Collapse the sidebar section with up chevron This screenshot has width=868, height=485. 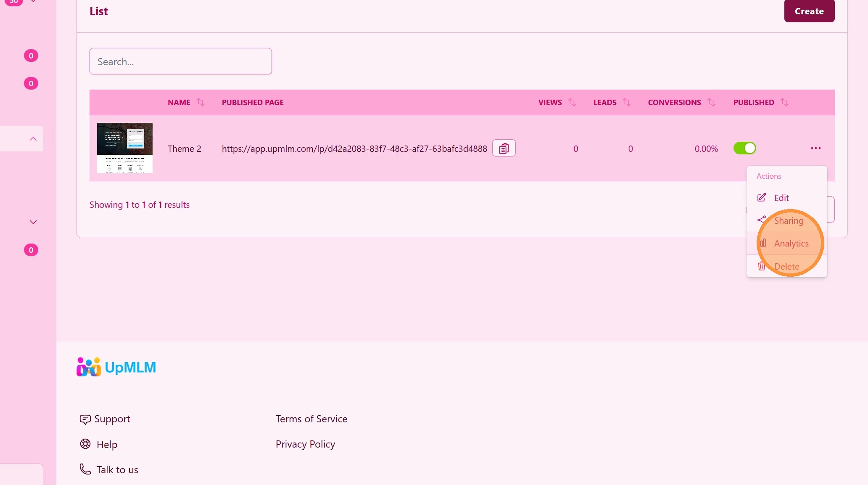point(33,139)
